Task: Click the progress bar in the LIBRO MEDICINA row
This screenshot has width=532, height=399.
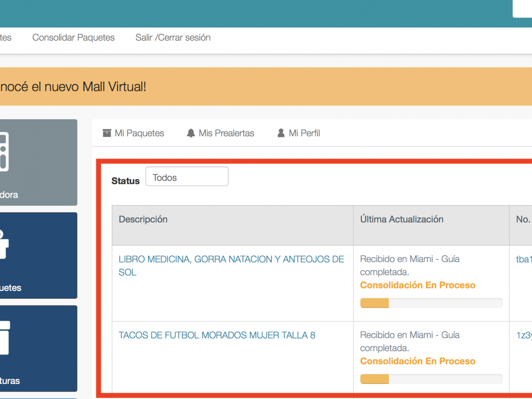Action: click(431, 303)
